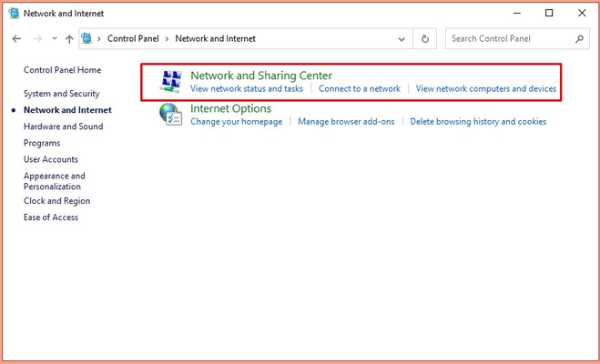The image size is (600, 364).
Task: Minimize the Network and Internet window
Action: (517, 13)
